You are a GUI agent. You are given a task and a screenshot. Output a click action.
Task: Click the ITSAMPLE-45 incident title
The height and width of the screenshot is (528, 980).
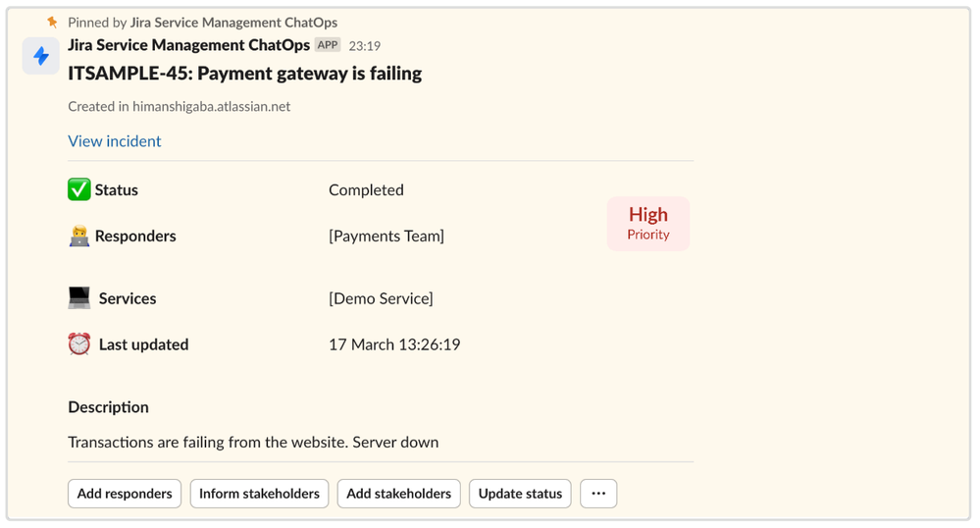click(245, 74)
